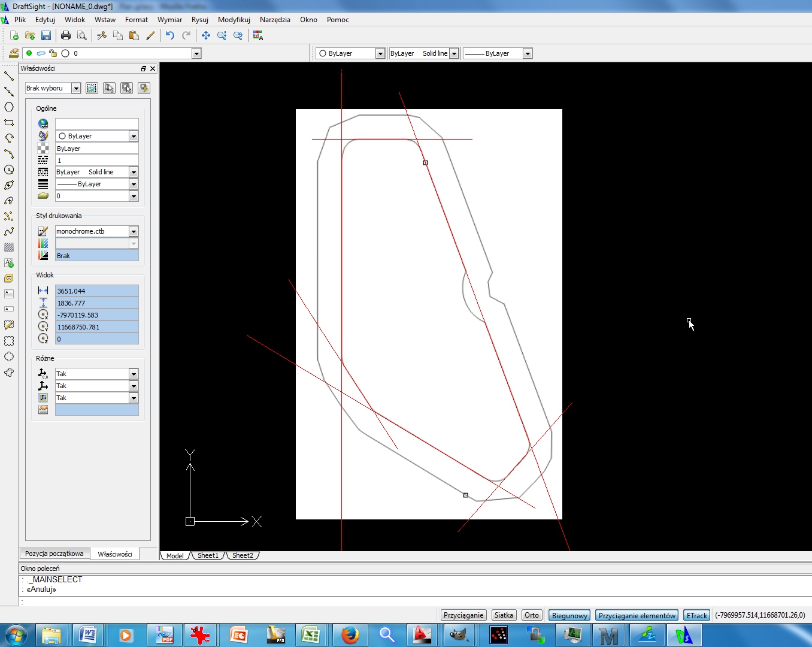
Task: Pick the Spline curve tool
Action: click(x=9, y=231)
